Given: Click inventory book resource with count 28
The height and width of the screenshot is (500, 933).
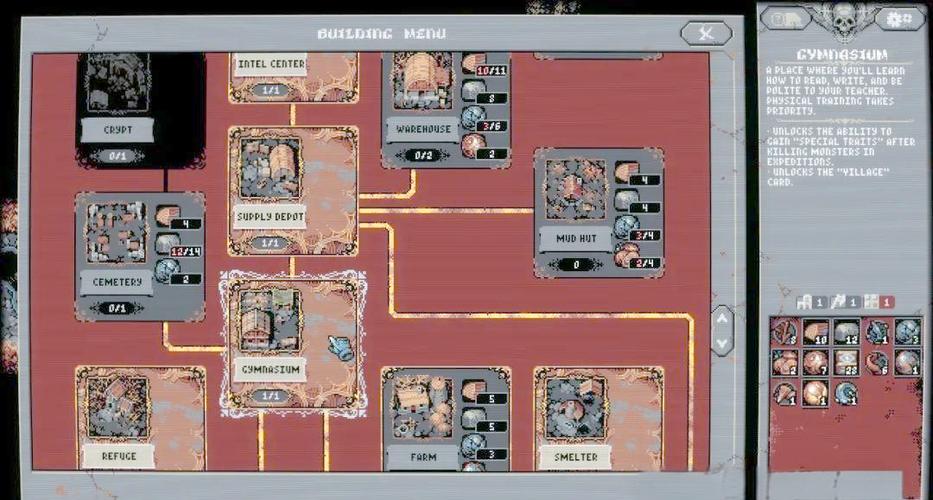Looking at the screenshot, I should 846,362.
